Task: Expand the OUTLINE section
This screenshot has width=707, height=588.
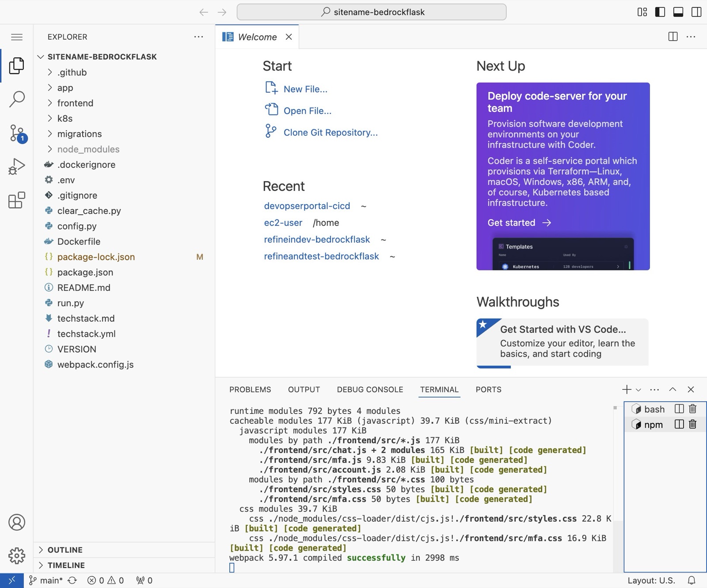Action: [x=124, y=550]
